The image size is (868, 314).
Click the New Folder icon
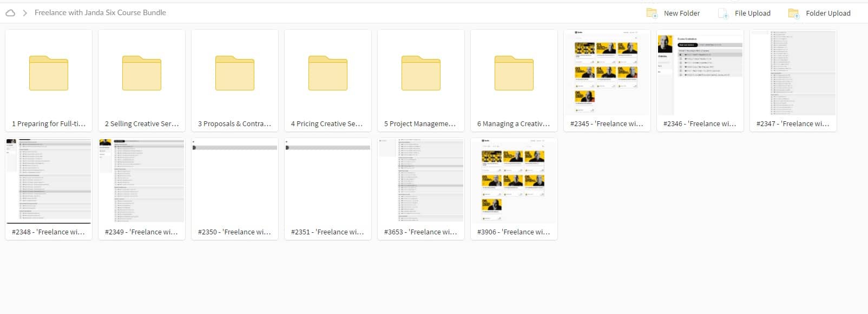pyautogui.click(x=652, y=13)
